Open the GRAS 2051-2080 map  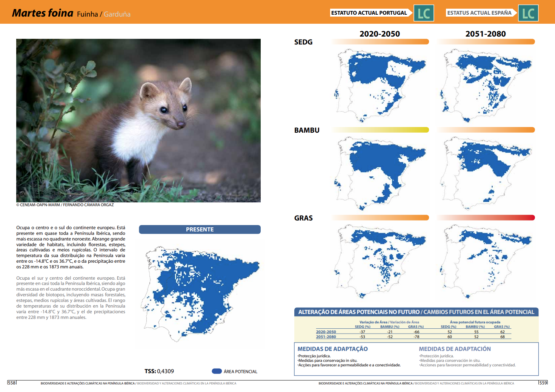486,261
